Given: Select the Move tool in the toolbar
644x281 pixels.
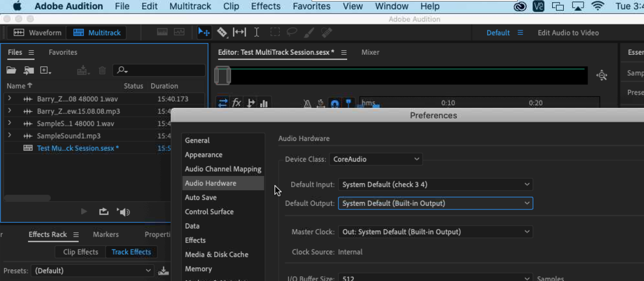Looking at the screenshot, I should 204,32.
